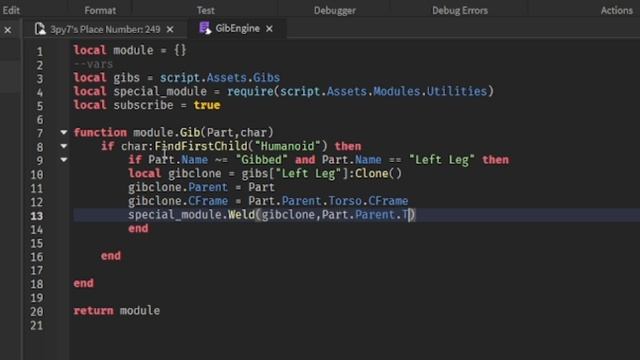The image size is (640, 360).
Task: Switch to the GibEngine script tab
Action: click(x=237, y=29)
